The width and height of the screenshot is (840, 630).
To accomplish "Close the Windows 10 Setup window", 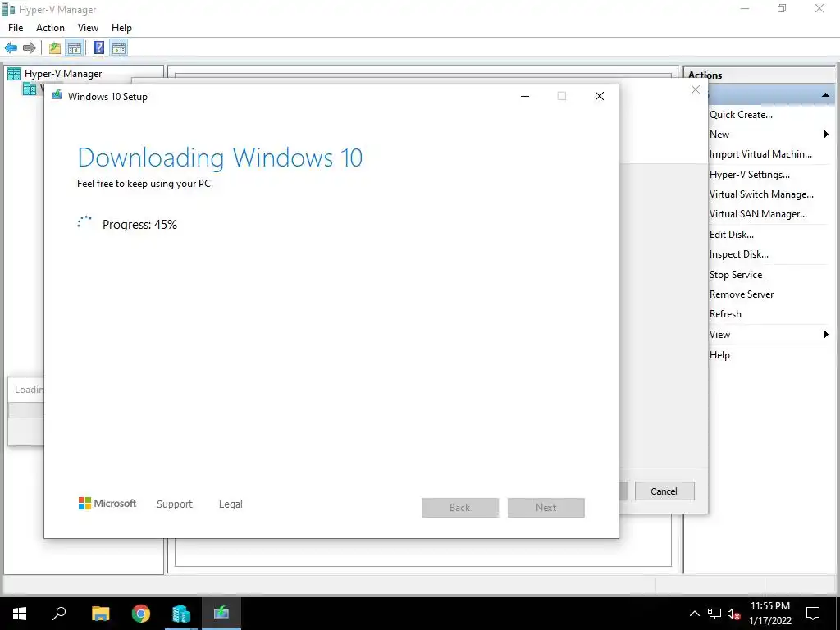I will (x=600, y=96).
